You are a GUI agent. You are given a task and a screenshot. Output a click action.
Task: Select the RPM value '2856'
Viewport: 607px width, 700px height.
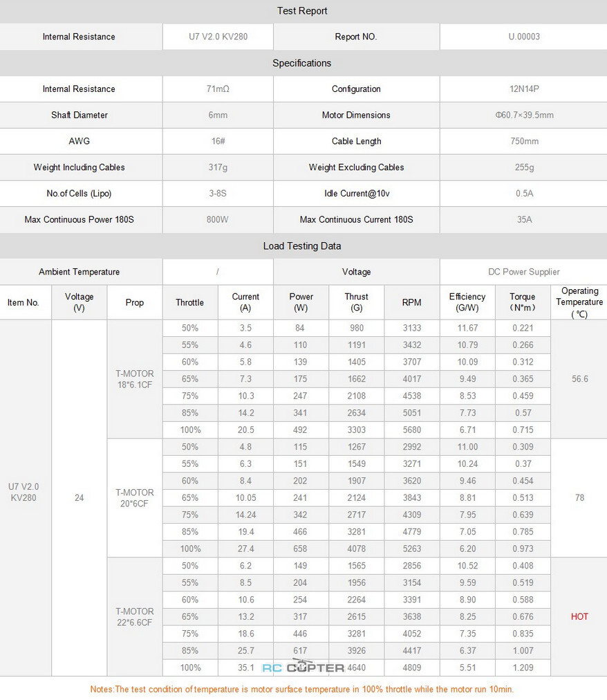[x=411, y=566]
